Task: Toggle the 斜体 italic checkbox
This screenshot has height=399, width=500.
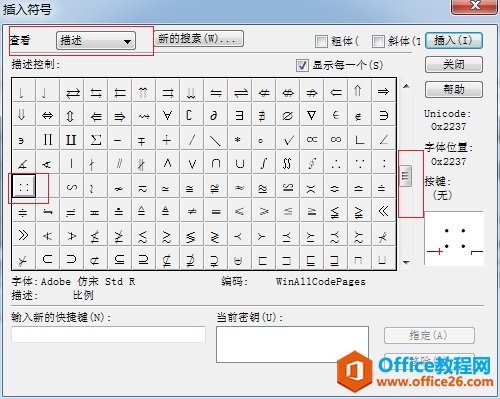Action: coord(378,42)
